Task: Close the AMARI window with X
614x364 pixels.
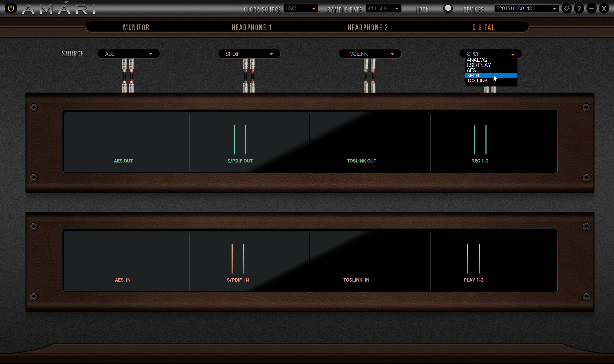Action: [604, 9]
